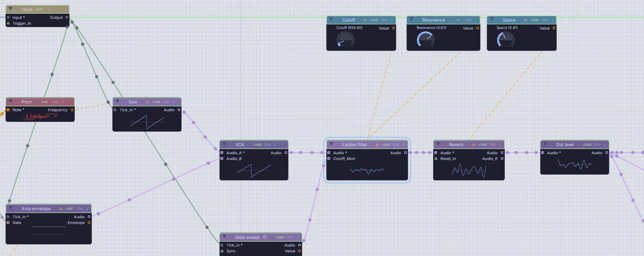The image size is (644, 256).
Task: Click the Note input port on Pitch
Action: [x=8, y=110]
